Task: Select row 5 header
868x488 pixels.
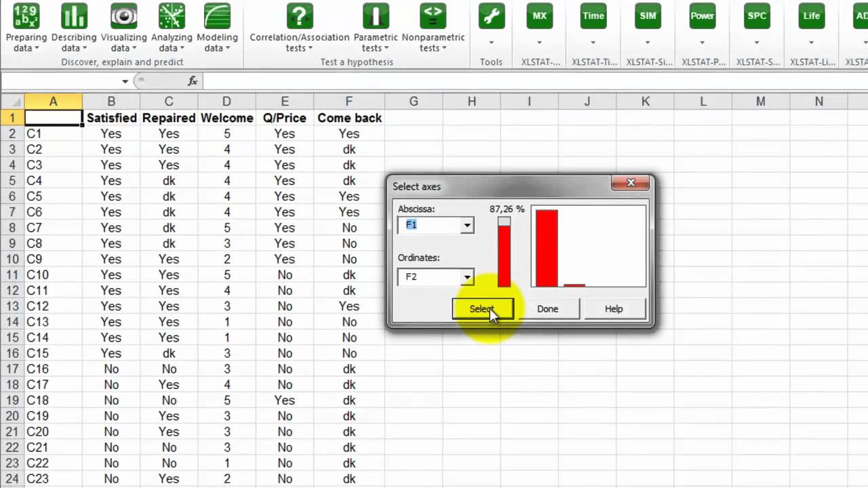Action: point(12,181)
